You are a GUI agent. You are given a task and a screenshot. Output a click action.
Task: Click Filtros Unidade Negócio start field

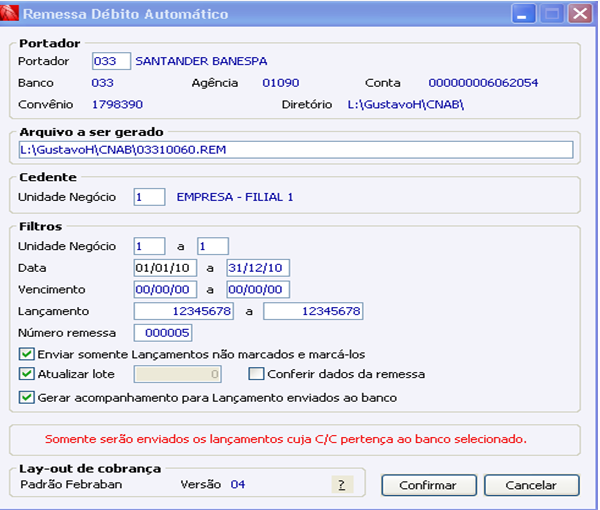coord(150,246)
